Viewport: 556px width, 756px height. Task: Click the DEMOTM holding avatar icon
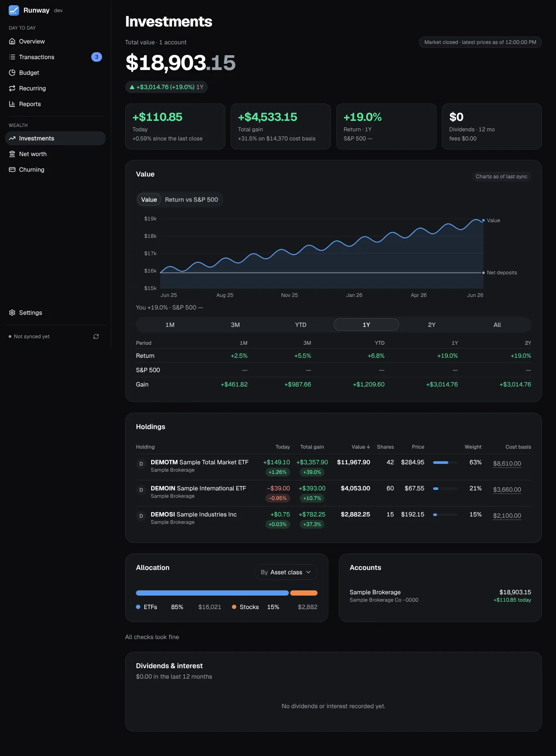click(141, 464)
